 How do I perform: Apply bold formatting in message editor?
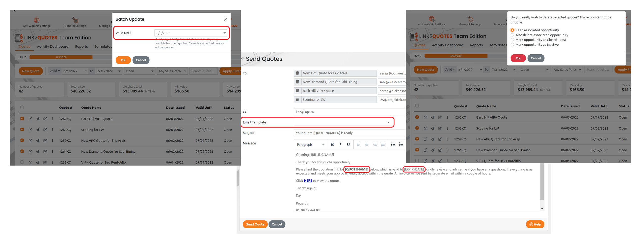click(x=332, y=144)
